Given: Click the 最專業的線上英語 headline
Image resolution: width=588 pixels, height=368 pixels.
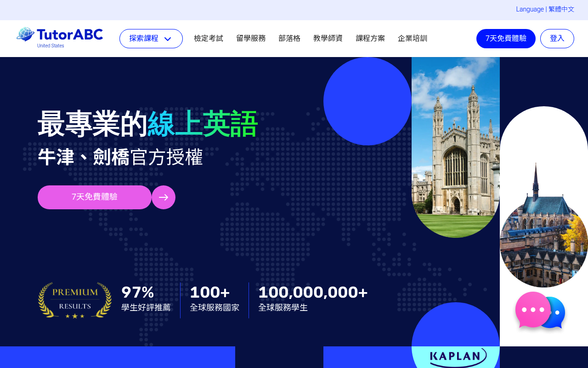Looking at the screenshot, I should (x=147, y=124).
